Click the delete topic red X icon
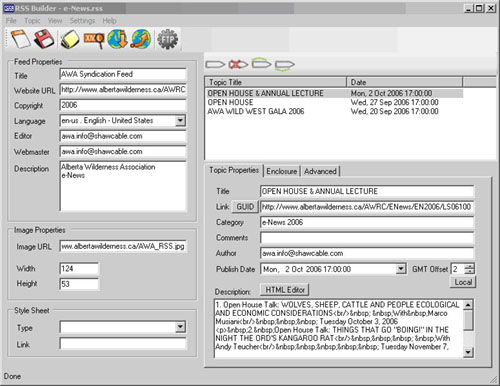Image resolution: width=500 pixels, height=386 pixels. pos(238,64)
